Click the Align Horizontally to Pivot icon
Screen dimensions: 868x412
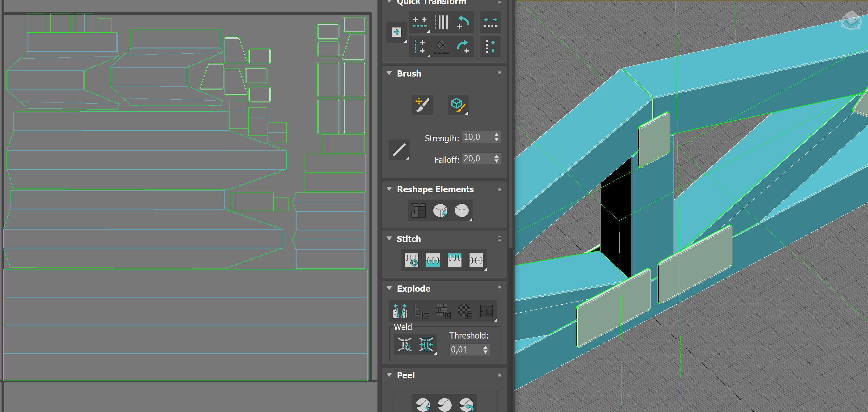click(x=419, y=23)
